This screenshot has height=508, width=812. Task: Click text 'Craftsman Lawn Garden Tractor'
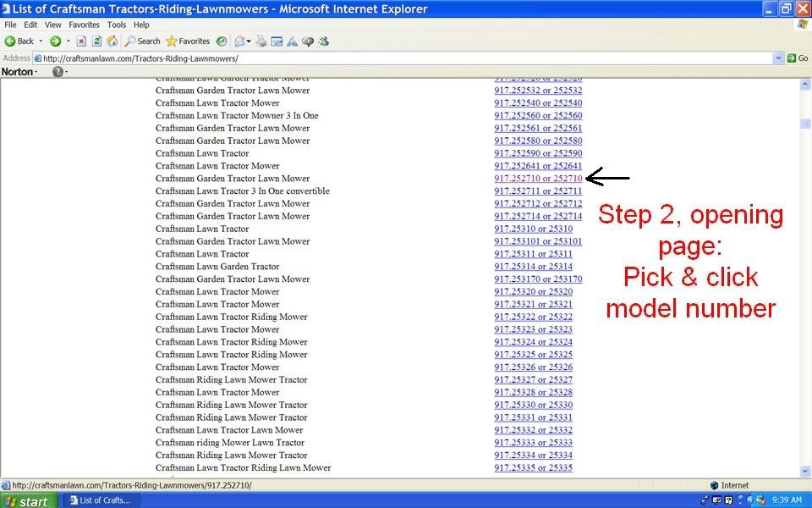(217, 267)
